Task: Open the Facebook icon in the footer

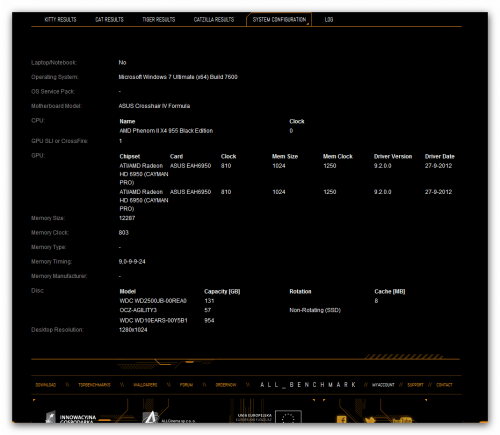Action: pos(341,420)
